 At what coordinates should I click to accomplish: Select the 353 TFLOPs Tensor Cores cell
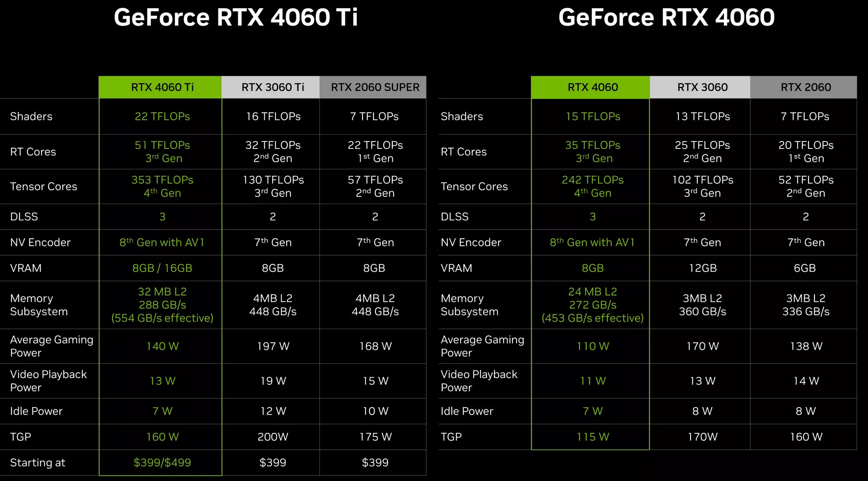click(x=162, y=186)
